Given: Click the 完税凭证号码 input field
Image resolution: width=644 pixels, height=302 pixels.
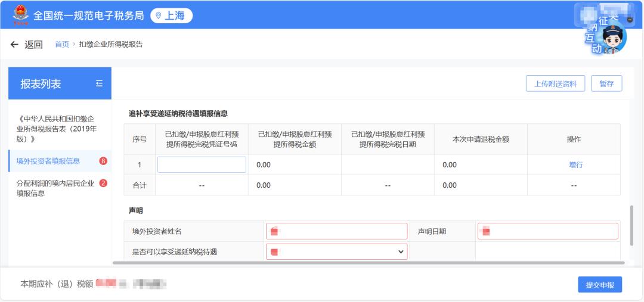Looking at the screenshot, I should (x=202, y=165).
